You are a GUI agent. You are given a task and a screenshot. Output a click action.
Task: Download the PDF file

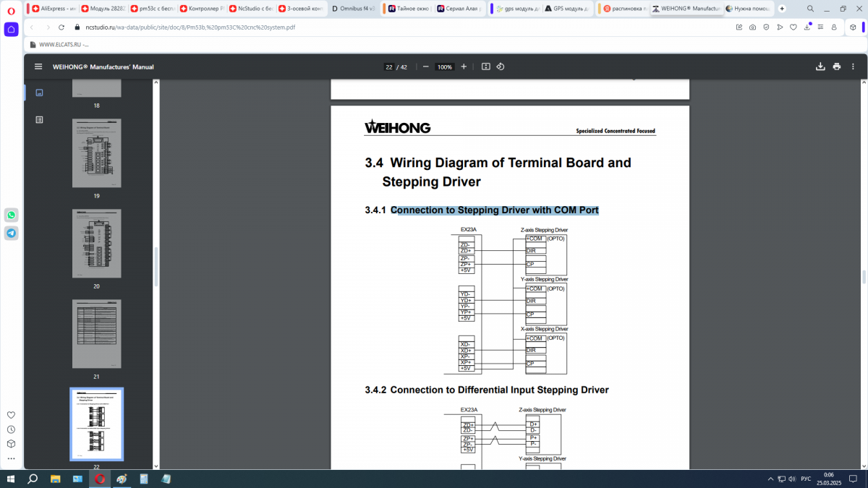tap(820, 67)
